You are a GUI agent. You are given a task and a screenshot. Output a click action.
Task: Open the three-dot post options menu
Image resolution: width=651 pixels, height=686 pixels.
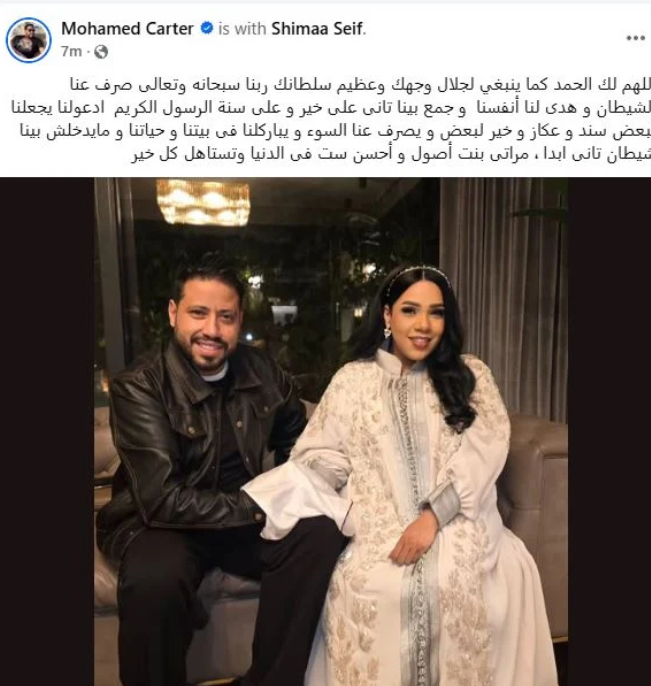tap(635, 38)
